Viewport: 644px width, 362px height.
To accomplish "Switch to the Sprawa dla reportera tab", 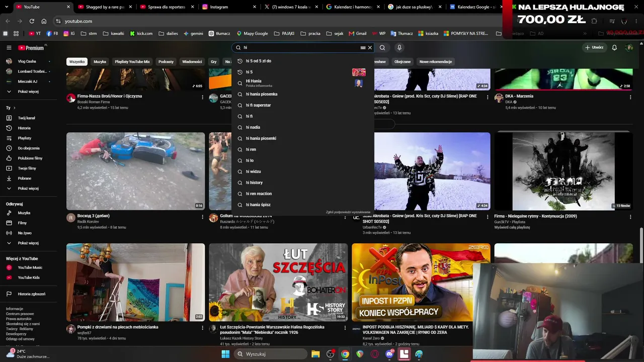I will (x=167, y=7).
